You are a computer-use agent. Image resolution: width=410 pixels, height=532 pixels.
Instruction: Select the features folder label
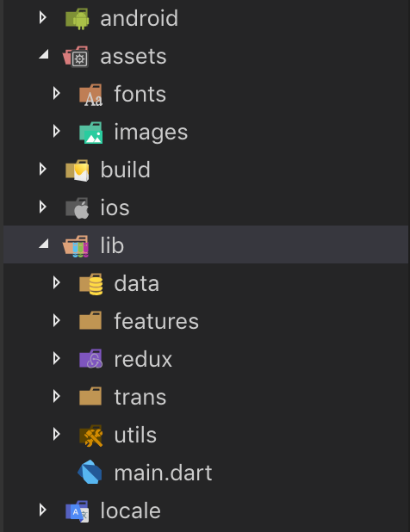pos(156,321)
